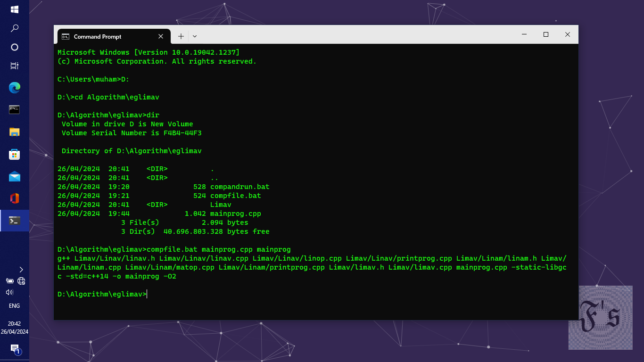Click the line starting 'g++ Limav/Linav/linav.h'

pyautogui.click(x=312, y=258)
